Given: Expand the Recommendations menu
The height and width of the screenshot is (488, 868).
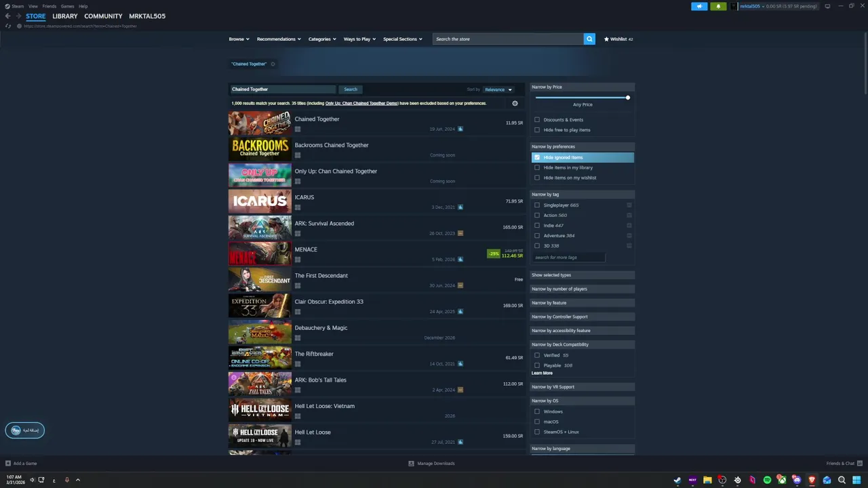Looking at the screenshot, I should click(x=279, y=39).
